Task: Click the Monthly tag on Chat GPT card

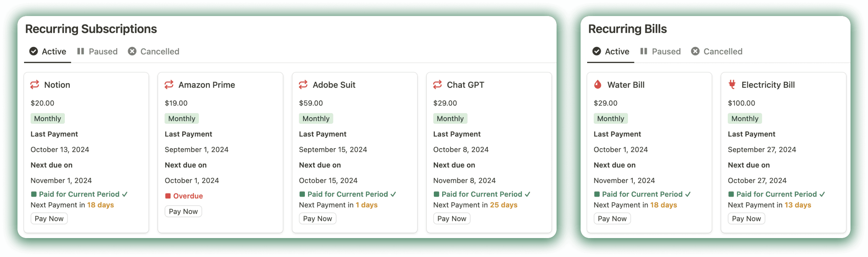Action: (450, 118)
